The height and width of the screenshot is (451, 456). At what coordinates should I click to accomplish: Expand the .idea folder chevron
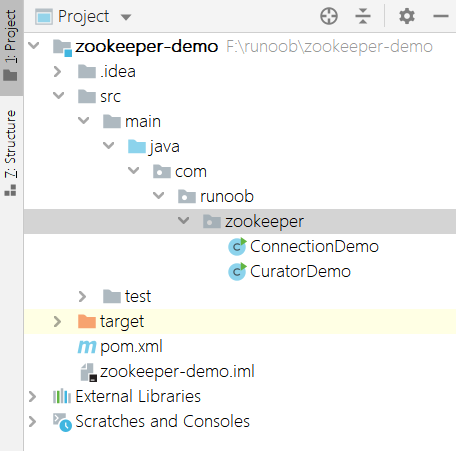57,71
